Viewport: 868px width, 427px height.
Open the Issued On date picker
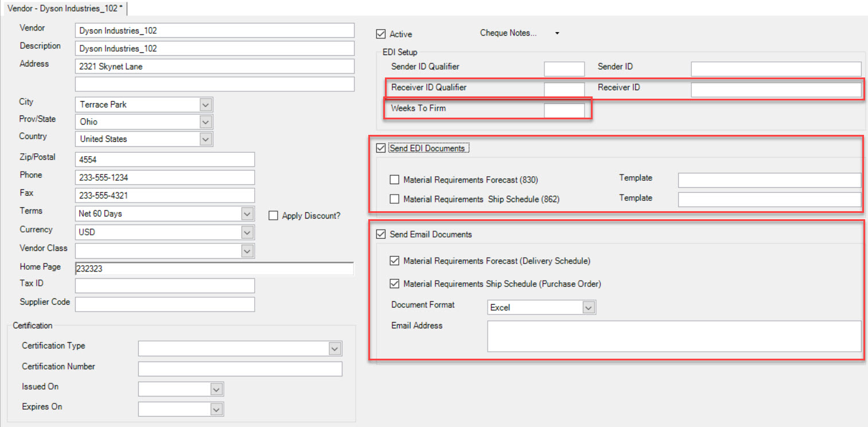point(217,389)
